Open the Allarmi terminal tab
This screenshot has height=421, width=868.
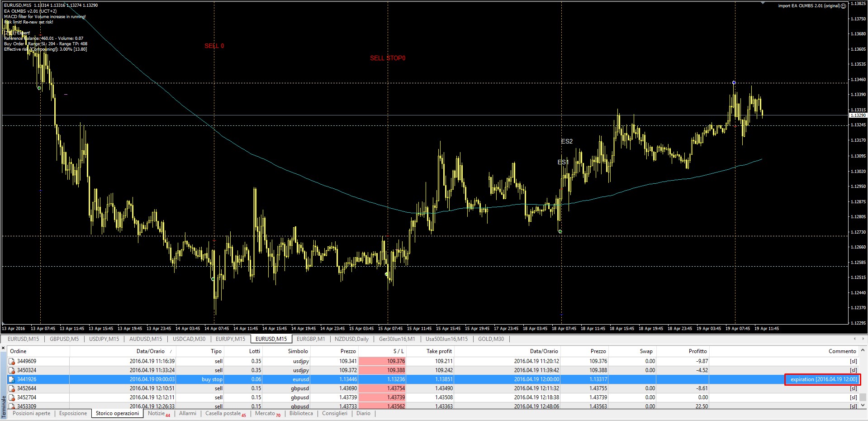tap(188, 413)
